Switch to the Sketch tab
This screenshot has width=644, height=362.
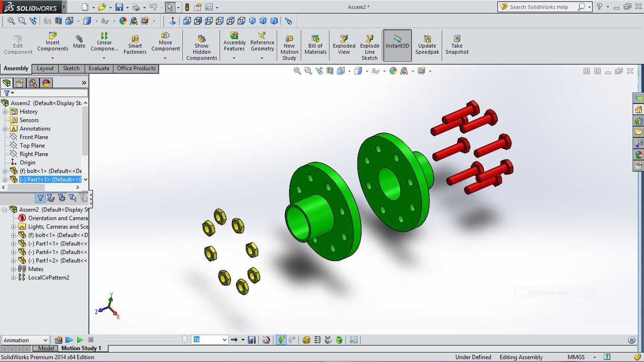(x=71, y=69)
